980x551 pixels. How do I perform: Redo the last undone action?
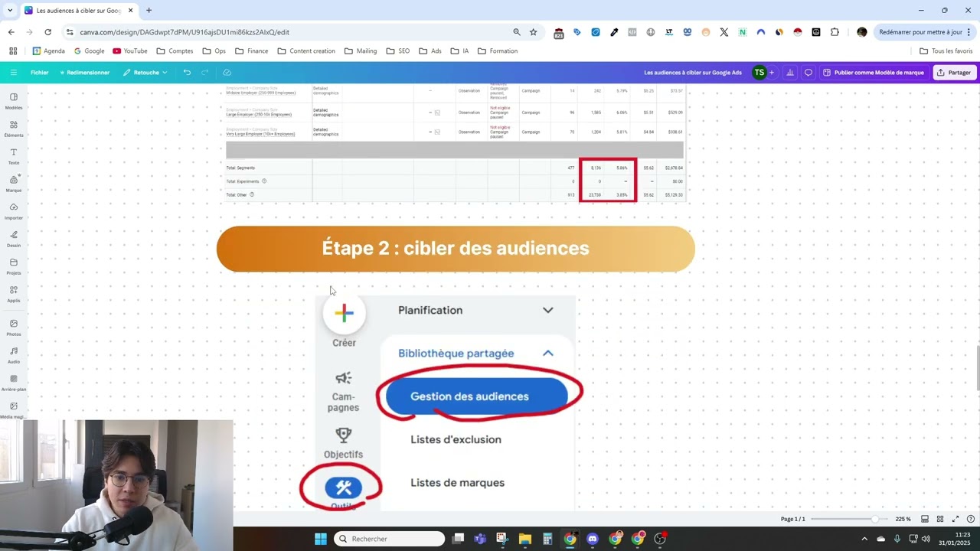point(204,73)
